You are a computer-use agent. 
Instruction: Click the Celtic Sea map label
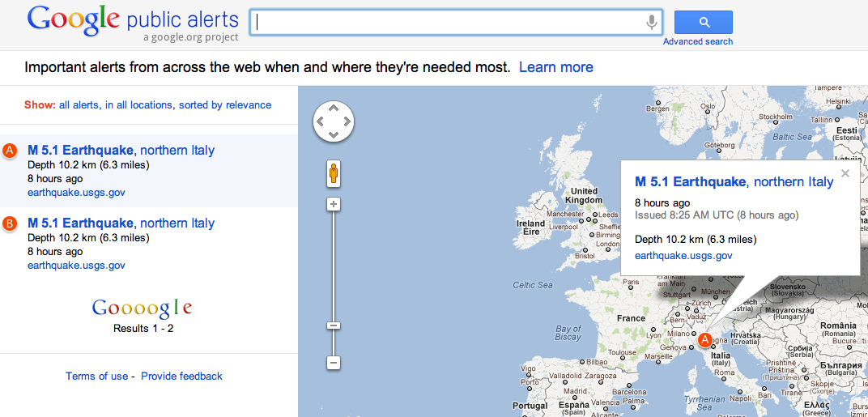[533, 285]
